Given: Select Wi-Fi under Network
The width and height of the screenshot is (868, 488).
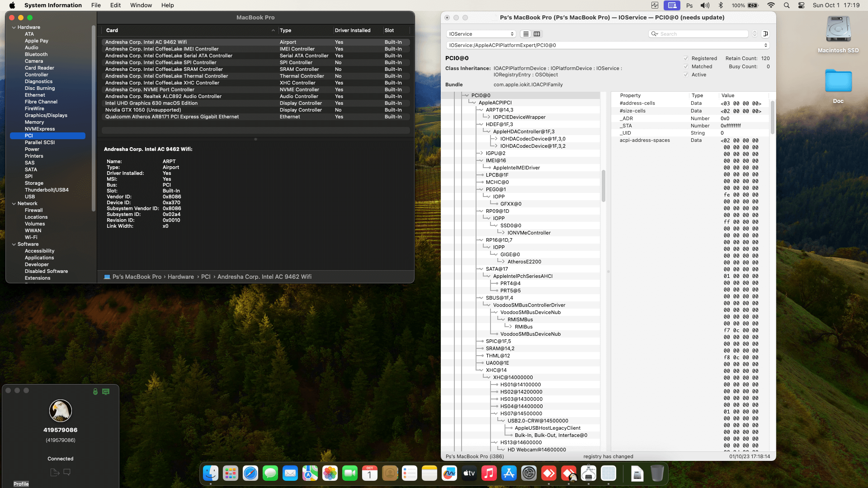Looking at the screenshot, I should (x=31, y=237).
